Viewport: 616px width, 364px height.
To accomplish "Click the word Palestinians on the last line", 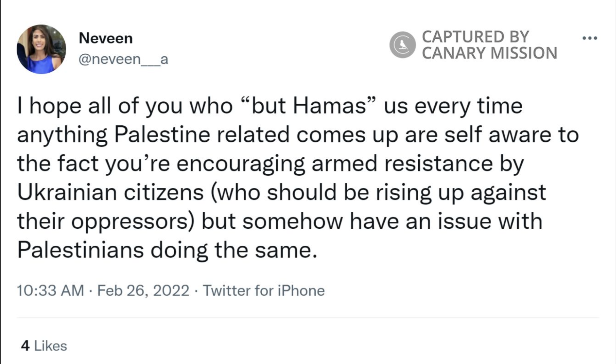I will coord(80,250).
